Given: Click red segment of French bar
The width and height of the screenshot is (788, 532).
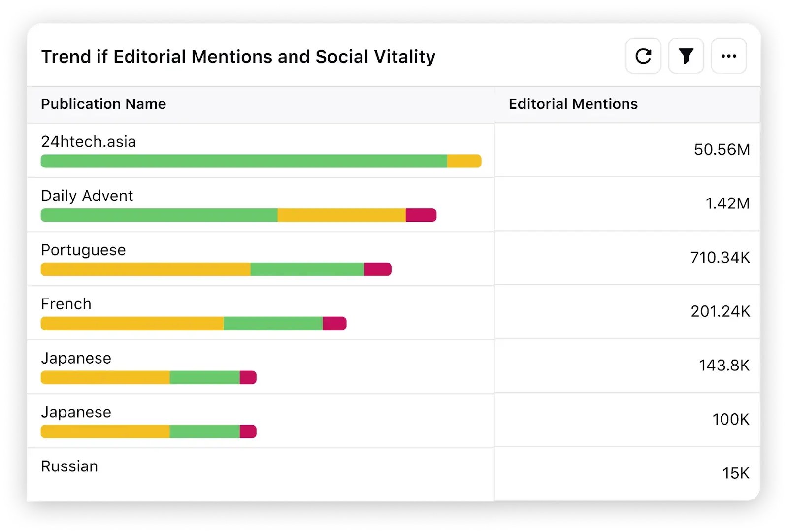Looking at the screenshot, I should (335, 324).
